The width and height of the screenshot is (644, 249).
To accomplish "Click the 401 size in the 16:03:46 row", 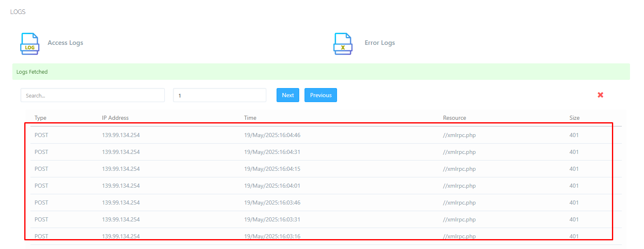I will [574, 202].
